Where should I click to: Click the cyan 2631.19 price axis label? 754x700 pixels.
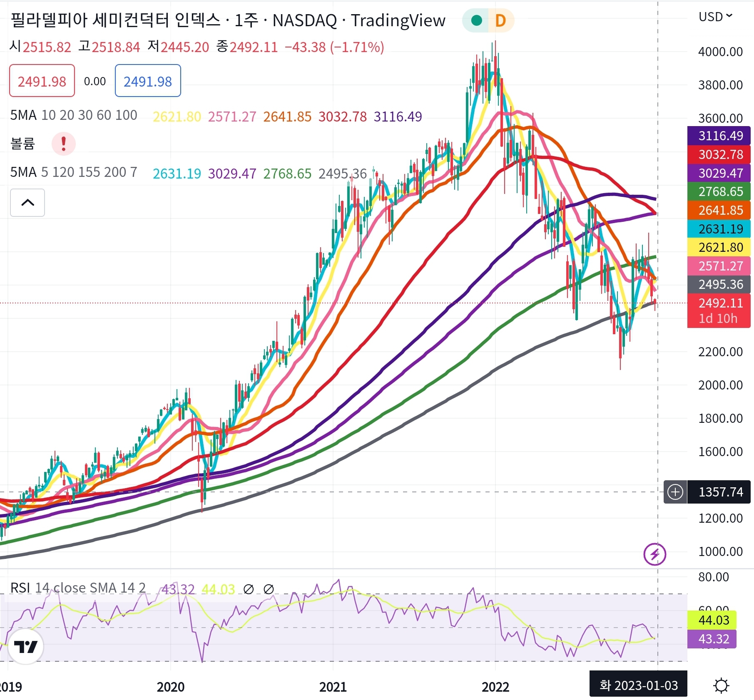pos(719,229)
